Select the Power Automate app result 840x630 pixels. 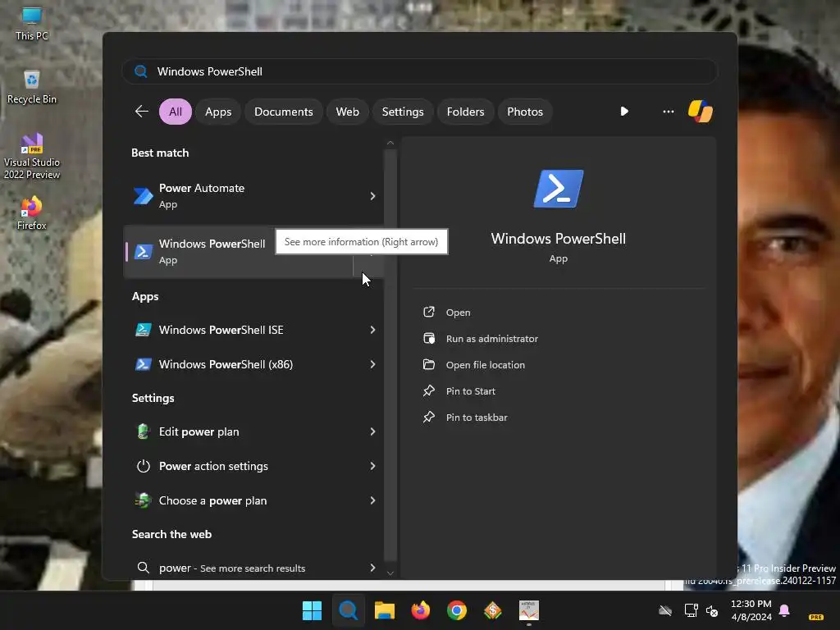[x=253, y=195]
